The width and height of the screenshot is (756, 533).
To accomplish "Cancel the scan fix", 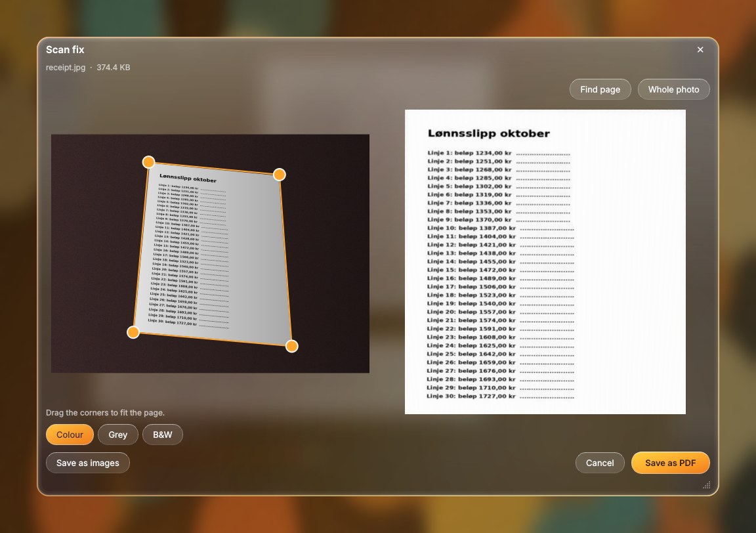I will [600, 463].
